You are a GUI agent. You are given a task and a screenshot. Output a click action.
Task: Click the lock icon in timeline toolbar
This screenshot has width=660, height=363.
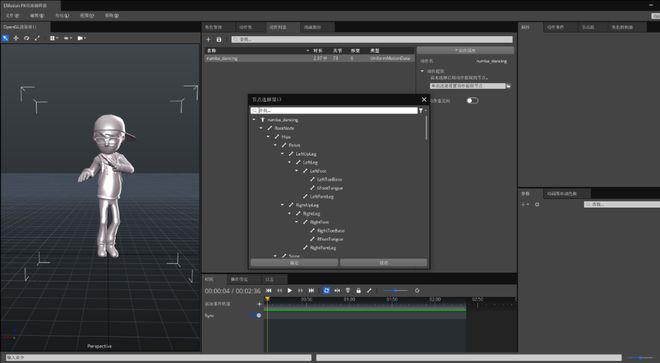[358, 291]
